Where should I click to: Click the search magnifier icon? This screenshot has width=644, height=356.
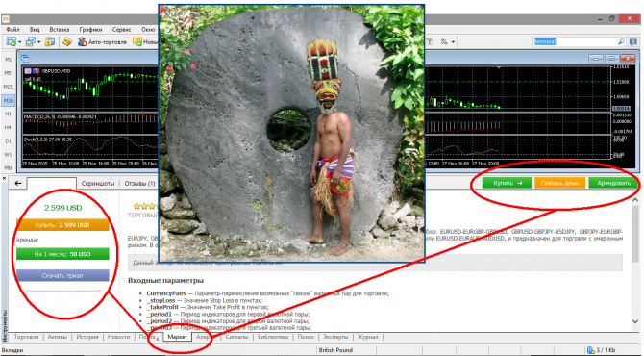coord(621,42)
